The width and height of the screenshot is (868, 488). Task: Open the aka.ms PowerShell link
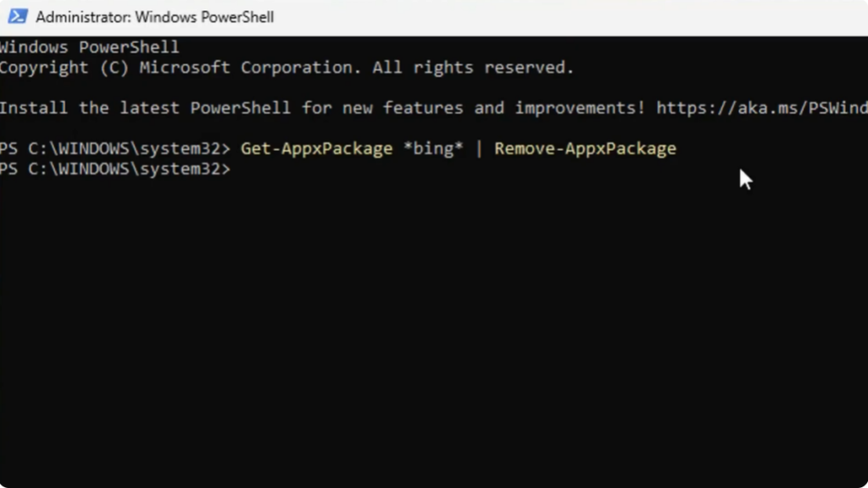[x=761, y=108]
